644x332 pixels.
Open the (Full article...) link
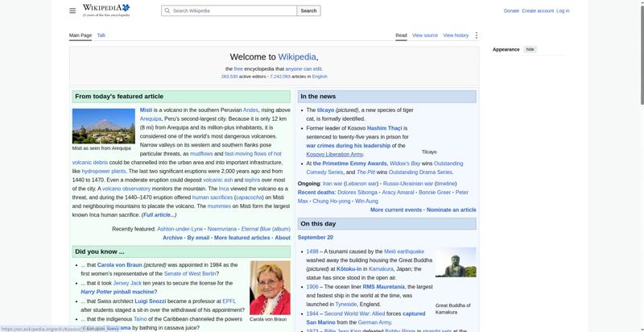coord(159,215)
